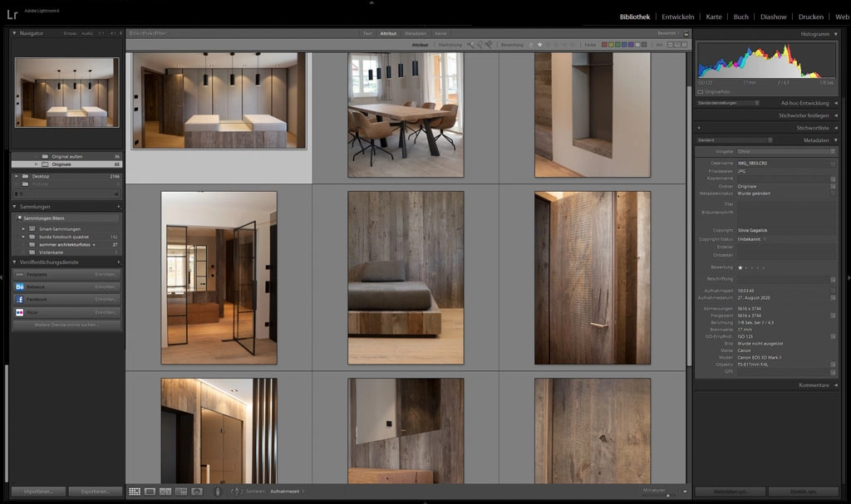Add a new collection with plus icon
Viewport: 851px width, 504px height.
coord(119,207)
